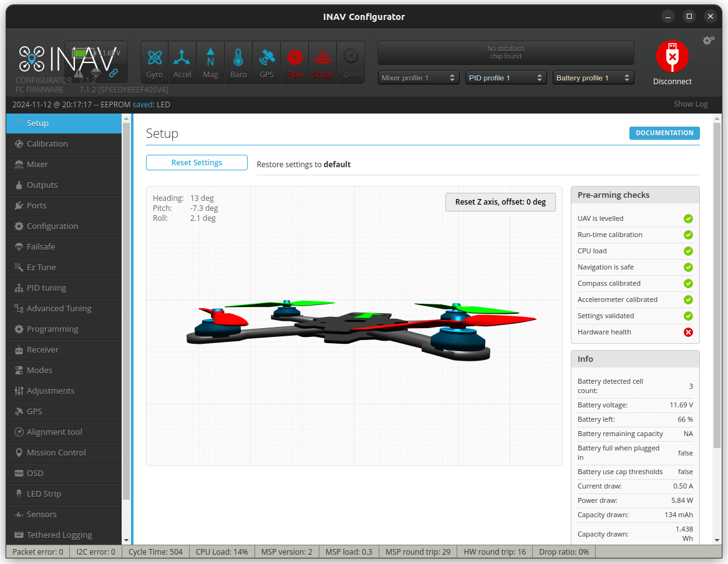Click the Battery voltage 11.69 V value
Image resolution: width=728 pixels, height=564 pixels.
pos(681,406)
